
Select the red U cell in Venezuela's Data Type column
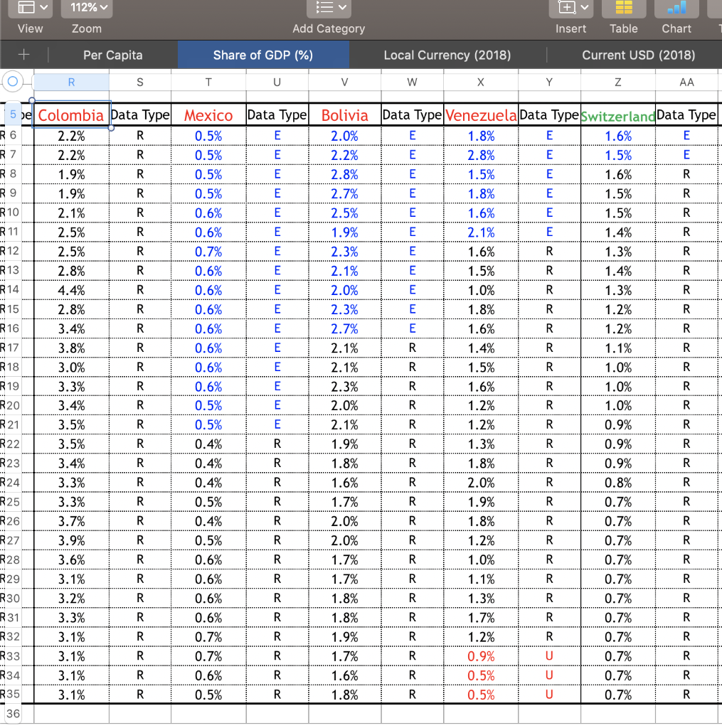click(x=549, y=656)
